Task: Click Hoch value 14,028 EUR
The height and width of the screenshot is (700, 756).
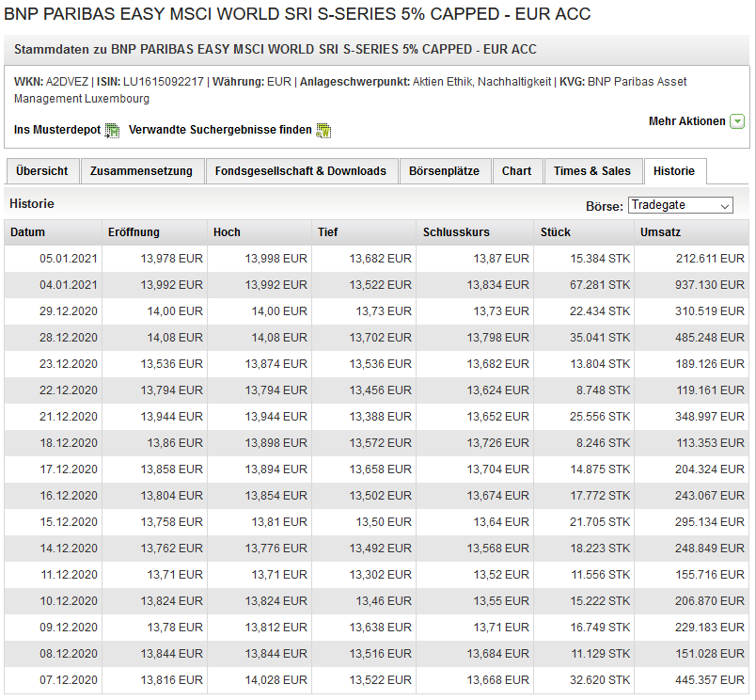Action: coord(276,680)
